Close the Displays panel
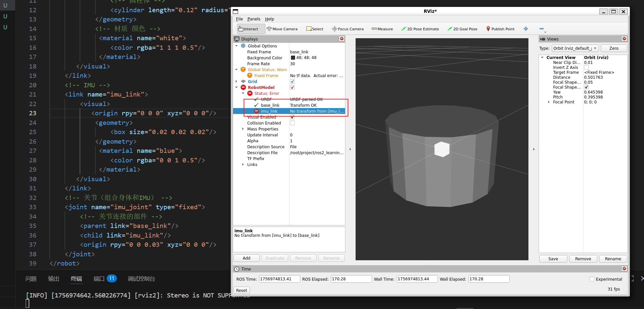 coord(342,39)
